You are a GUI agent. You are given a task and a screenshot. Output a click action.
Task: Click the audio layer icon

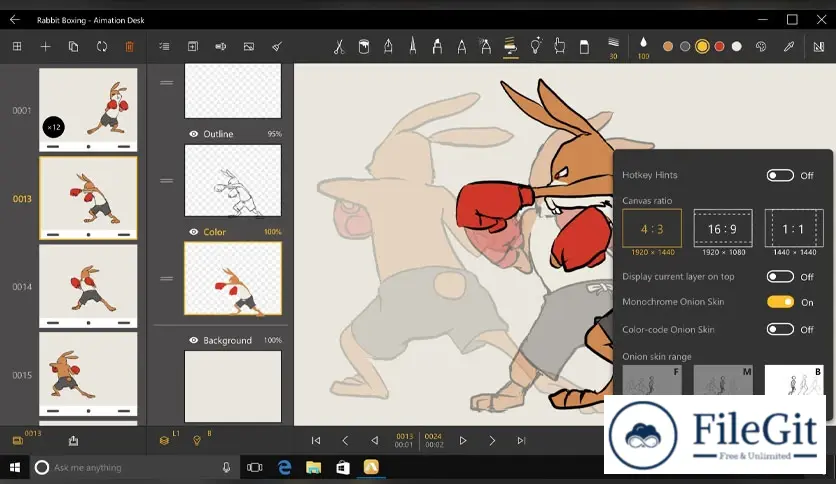coord(221,46)
